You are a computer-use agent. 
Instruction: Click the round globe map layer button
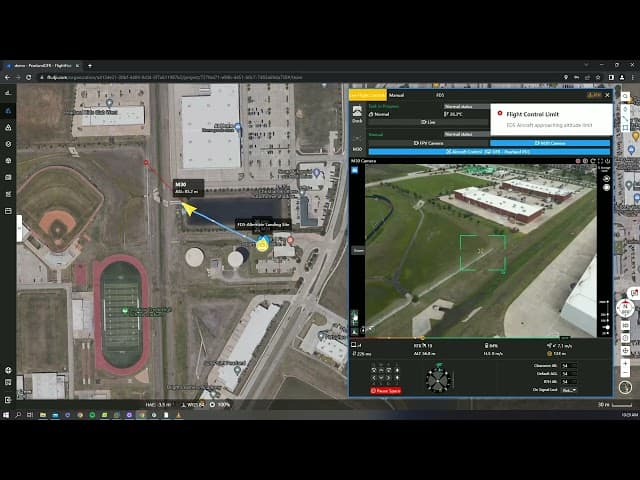click(x=625, y=387)
